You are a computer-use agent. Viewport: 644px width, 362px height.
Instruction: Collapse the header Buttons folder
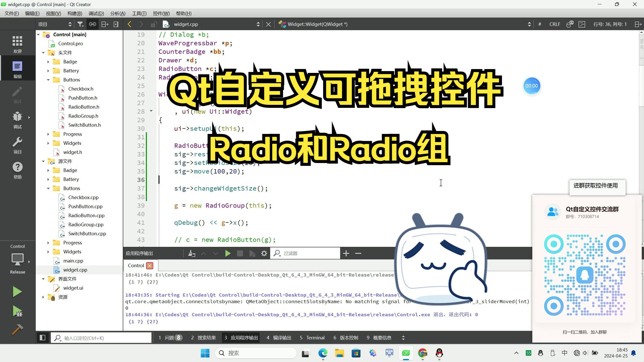pyautogui.click(x=48, y=80)
